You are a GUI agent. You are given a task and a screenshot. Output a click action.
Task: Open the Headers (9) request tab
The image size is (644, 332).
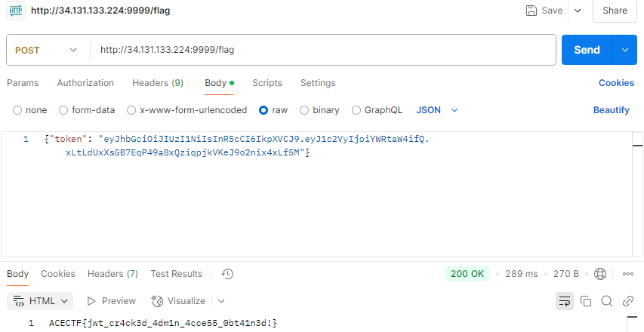click(x=158, y=83)
